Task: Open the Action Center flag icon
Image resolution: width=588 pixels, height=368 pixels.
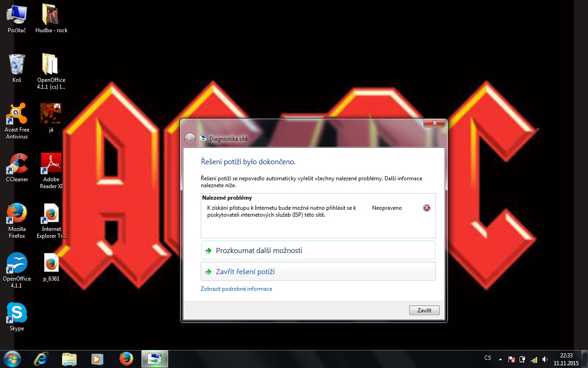Action: [x=512, y=359]
